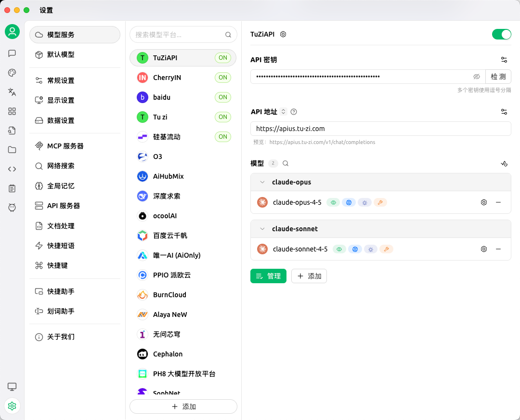Screen dimensions: 520x420
Task: Toggle API key visibility eye
Action: (477, 77)
